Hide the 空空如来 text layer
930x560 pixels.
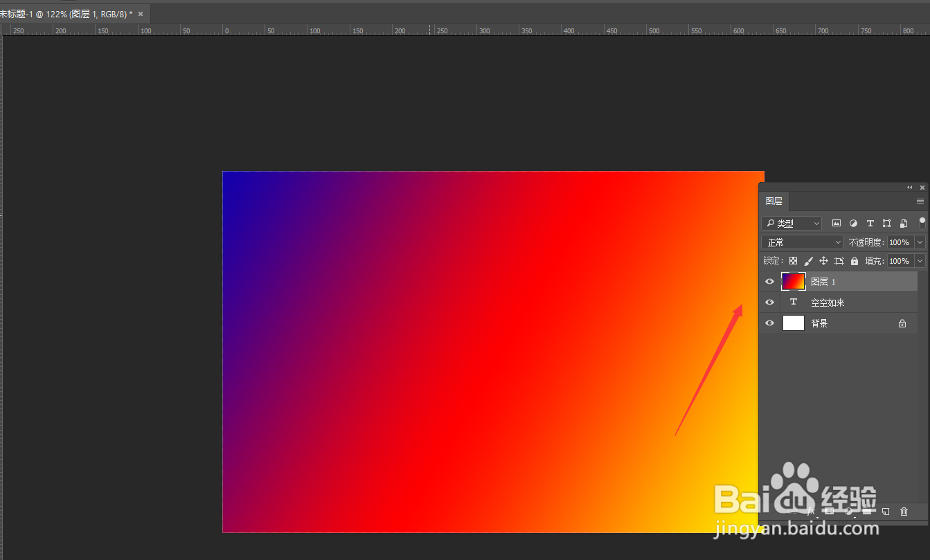click(x=769, y=302)
